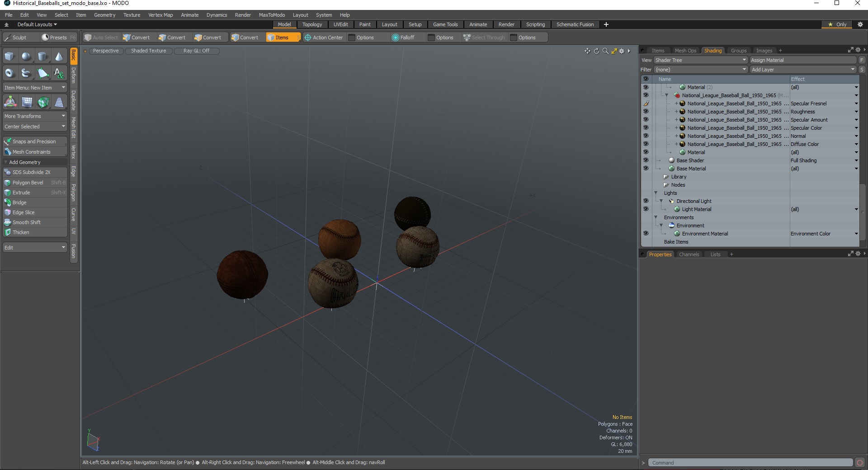Activate the Transform tool icon
Screen dimensions: 868x470
[10, 102]
